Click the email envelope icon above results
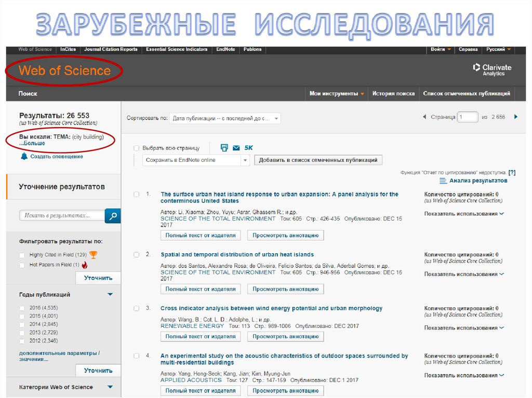The width and height of the screenshot is (532, 398). (236, 148)
